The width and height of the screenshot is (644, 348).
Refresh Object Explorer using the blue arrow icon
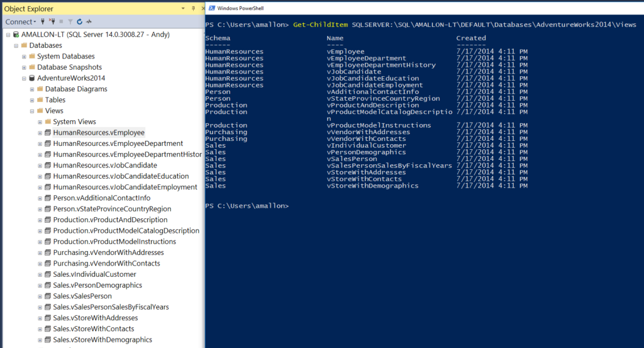[80, 22]
